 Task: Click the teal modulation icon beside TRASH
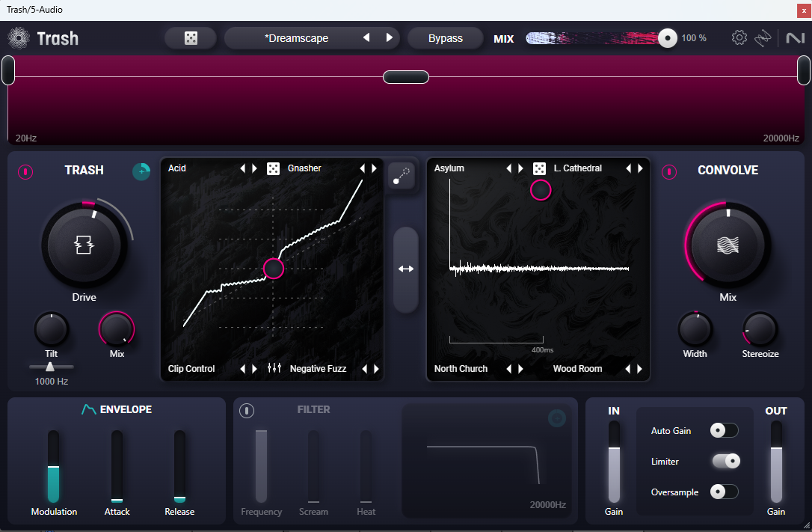[141, 171]
